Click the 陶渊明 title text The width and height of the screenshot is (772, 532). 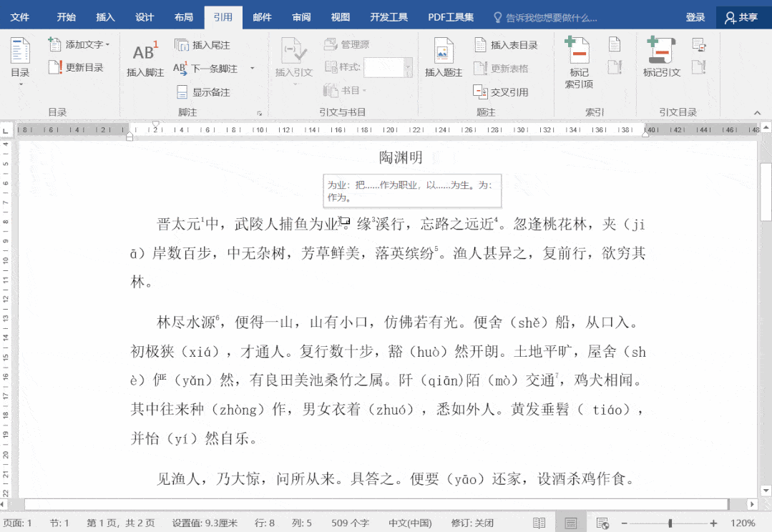tap(401, 157)
